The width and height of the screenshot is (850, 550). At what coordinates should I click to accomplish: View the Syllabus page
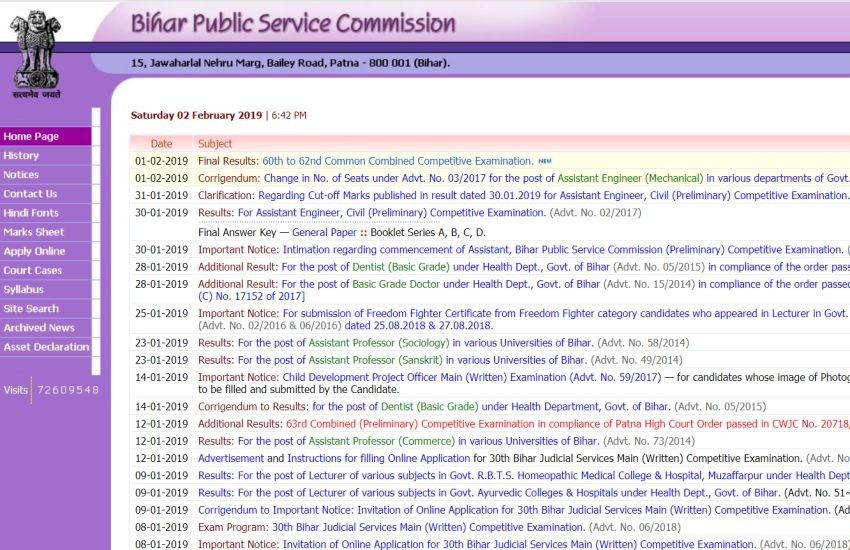tap(23, 290)
